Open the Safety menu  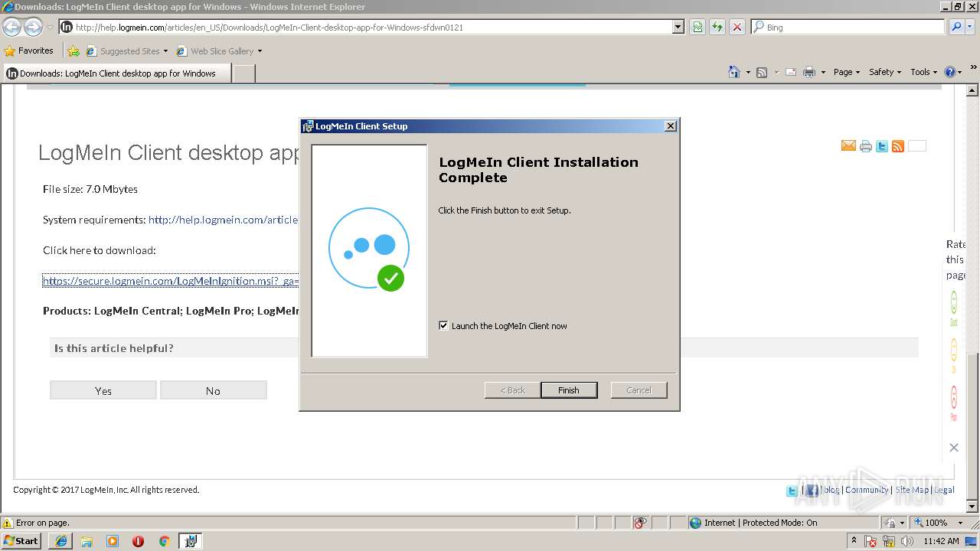(885, 72)
